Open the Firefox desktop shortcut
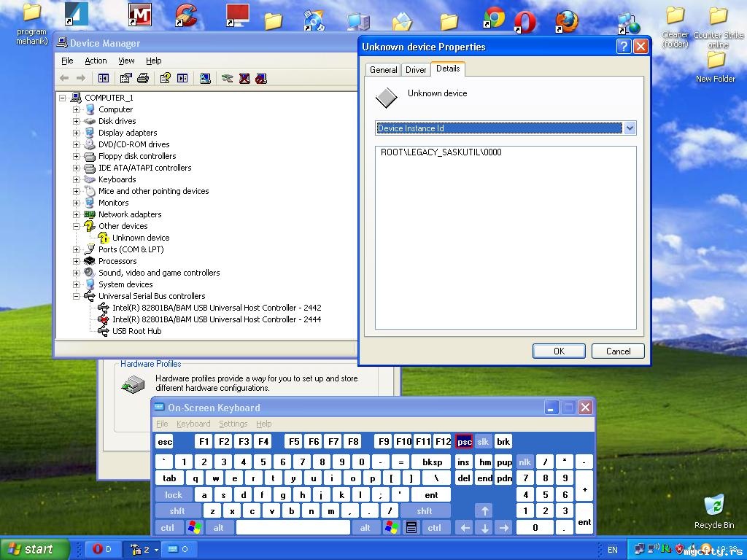The height and width of the screenshot is (560, 747). (565, 21)
